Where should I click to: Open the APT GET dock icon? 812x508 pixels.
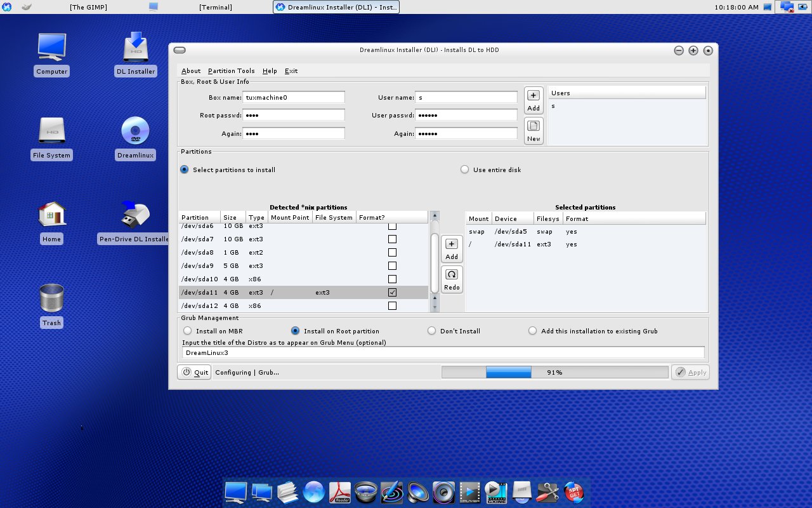point(573,492)
